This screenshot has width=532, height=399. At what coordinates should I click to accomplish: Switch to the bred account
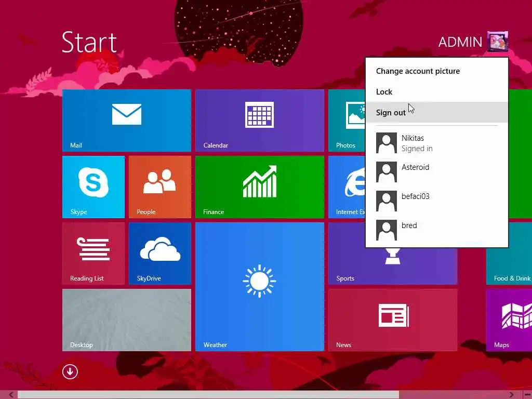coord(436,230)
